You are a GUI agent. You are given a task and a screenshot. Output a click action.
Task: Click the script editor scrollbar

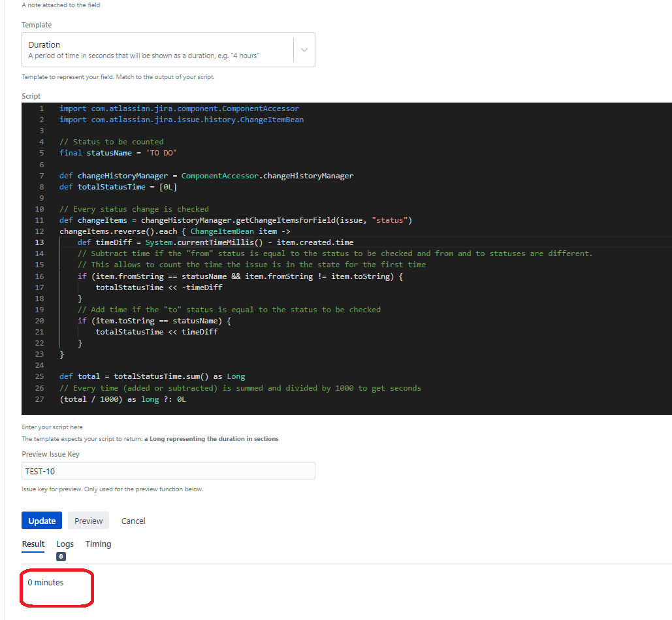coord(669,255)
